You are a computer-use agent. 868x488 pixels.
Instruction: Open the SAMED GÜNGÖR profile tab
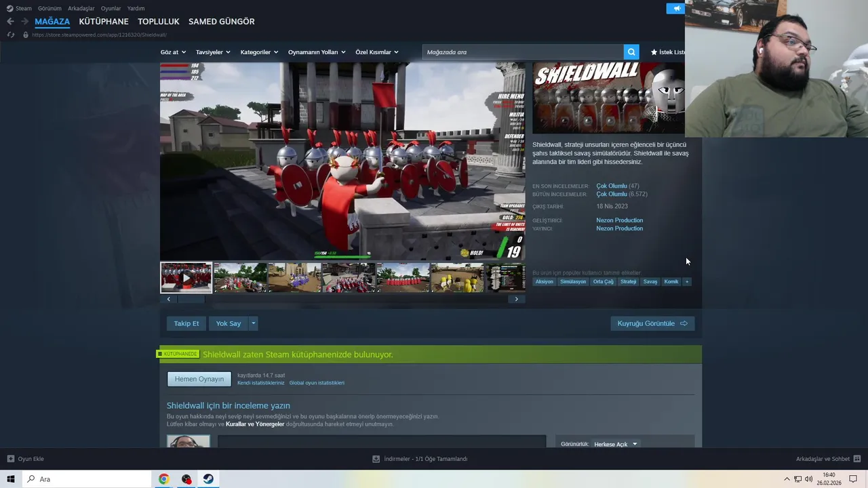[x=222, y=22]
